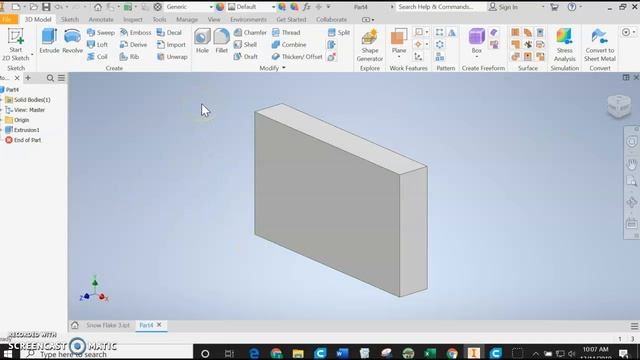The height and width of the screenshot is (360, 640).
Task: Activate the Derive tool
Action: tap(133, 44)
